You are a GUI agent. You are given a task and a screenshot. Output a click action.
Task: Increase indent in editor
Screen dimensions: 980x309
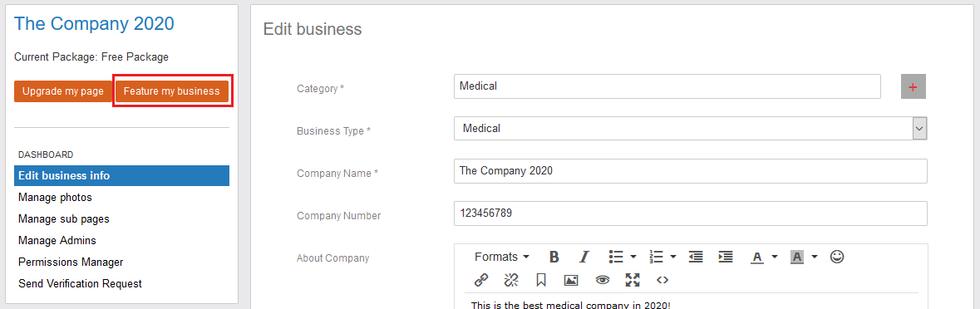coord(726,257)
